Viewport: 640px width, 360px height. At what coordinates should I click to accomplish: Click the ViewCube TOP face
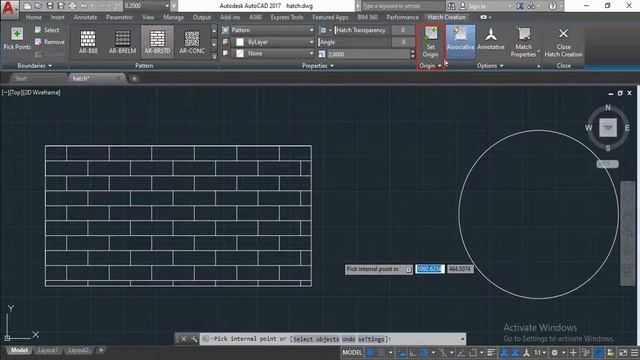click(x=608, y=128)
